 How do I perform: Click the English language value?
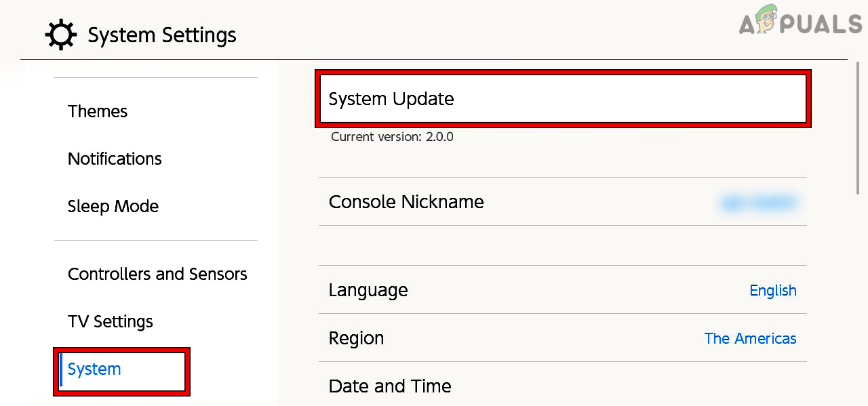pyautogui.click(x=773, y=290)
